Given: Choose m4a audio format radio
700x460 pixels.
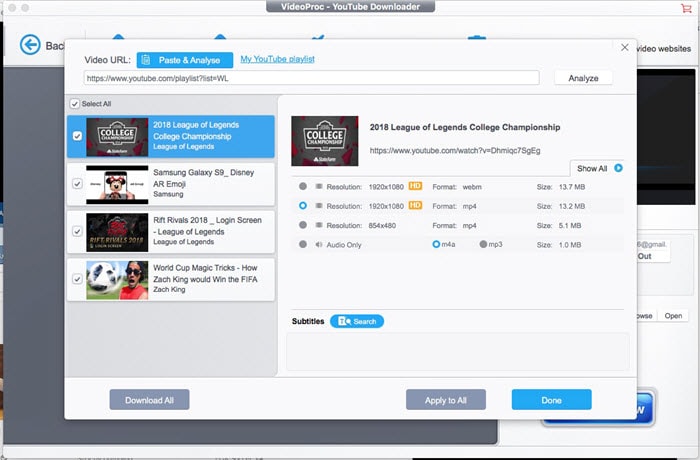Looking at the screenshot, I should [436, 244].
